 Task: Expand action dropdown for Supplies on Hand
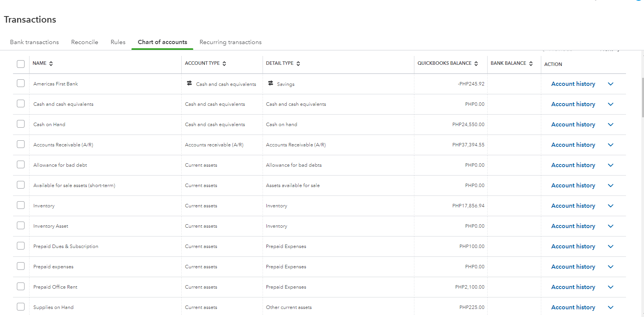coord(611,307)
